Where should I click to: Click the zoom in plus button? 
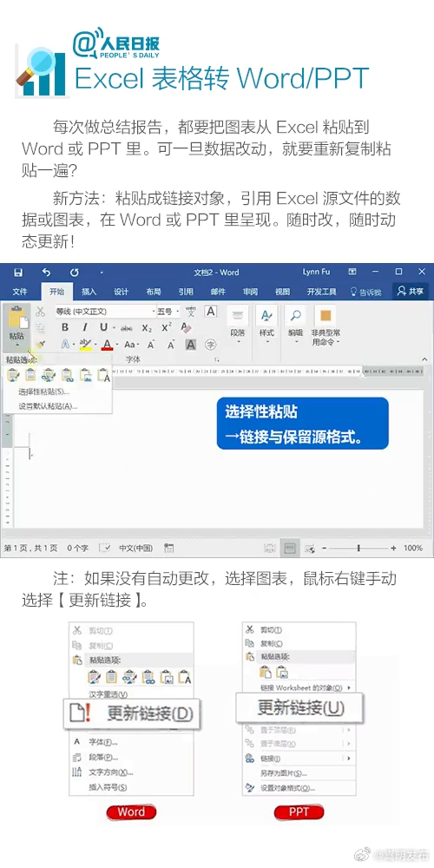393,548
